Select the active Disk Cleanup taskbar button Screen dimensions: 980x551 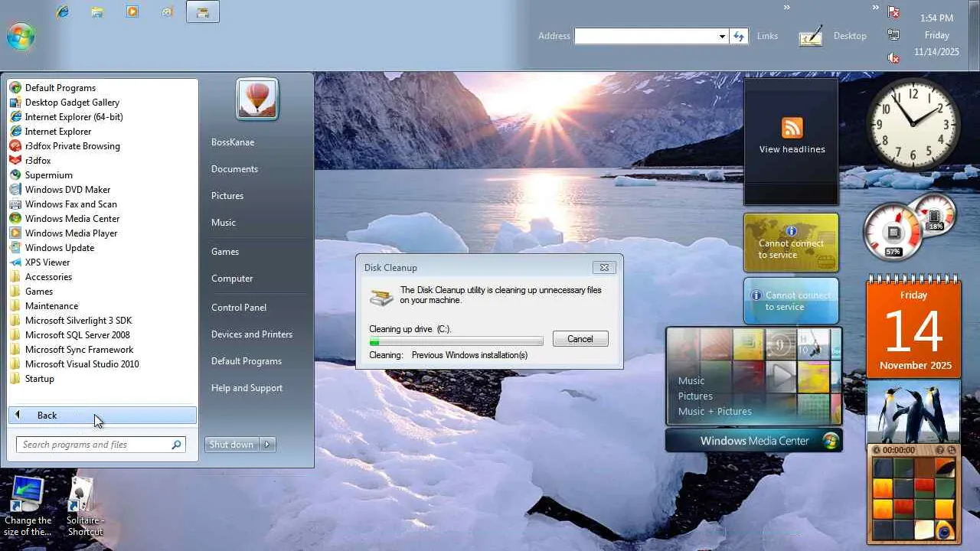click(203, 11)
